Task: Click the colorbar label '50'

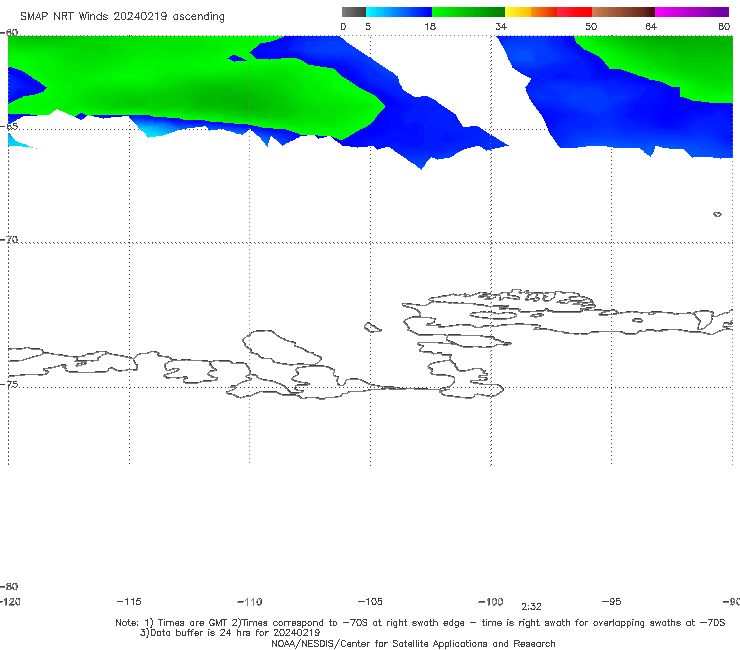Action: (x=591, y=26)
